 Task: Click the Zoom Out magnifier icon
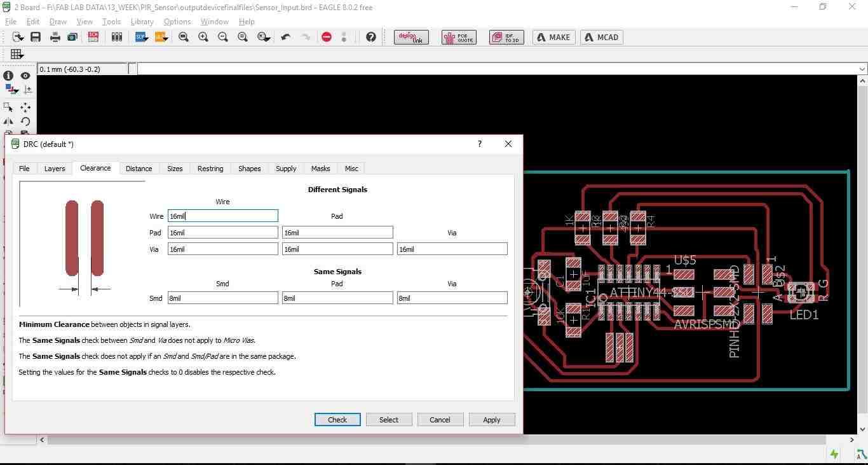(223, 38)
